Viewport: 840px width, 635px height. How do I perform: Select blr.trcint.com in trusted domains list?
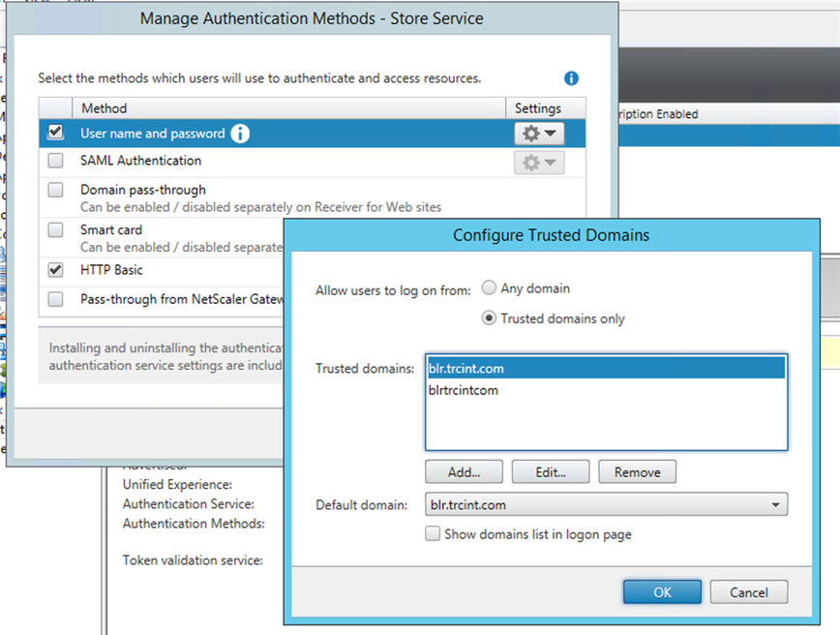coord(606,368)
